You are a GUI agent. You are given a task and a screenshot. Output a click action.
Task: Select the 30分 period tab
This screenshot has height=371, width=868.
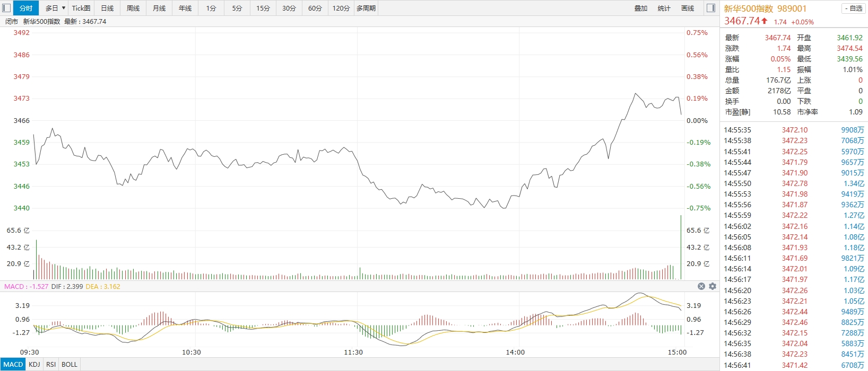tap(289, 8)
